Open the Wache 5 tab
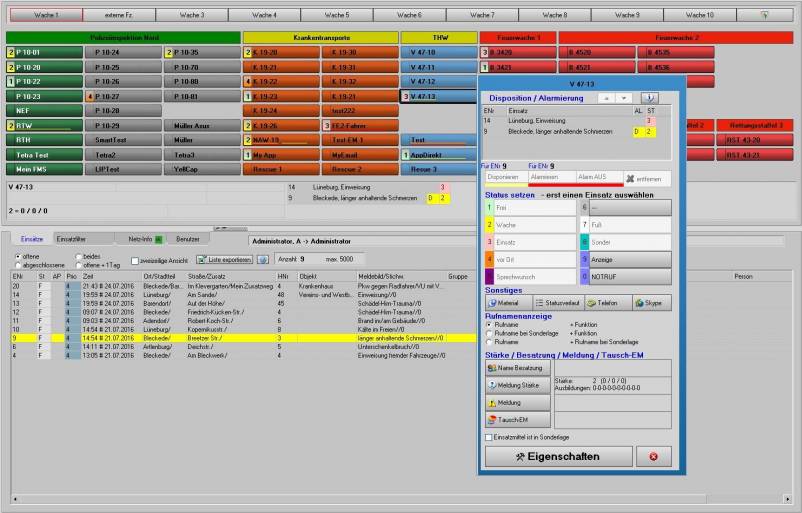The height and width of the screenshot is (513, 802). tap(337, 15)
